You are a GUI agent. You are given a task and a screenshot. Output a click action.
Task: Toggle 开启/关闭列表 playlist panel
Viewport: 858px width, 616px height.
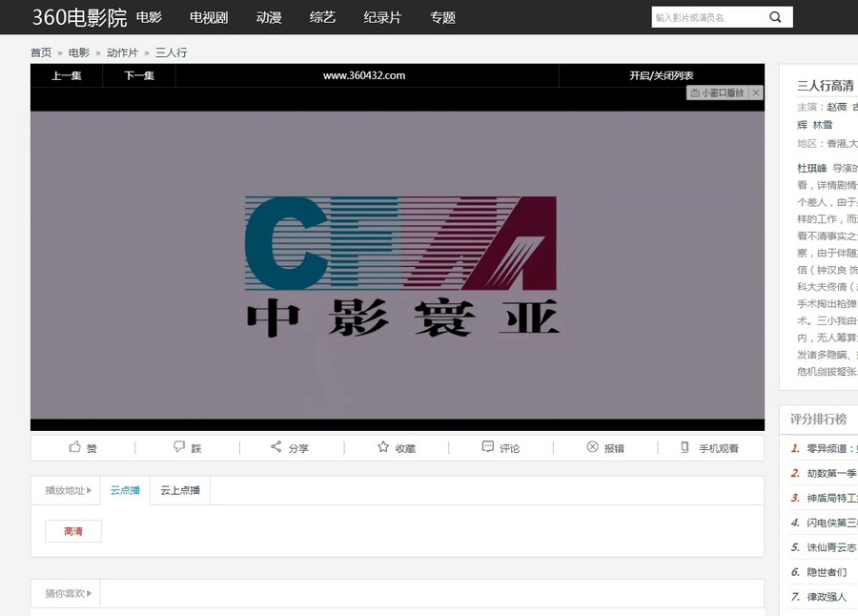[661, 75]
